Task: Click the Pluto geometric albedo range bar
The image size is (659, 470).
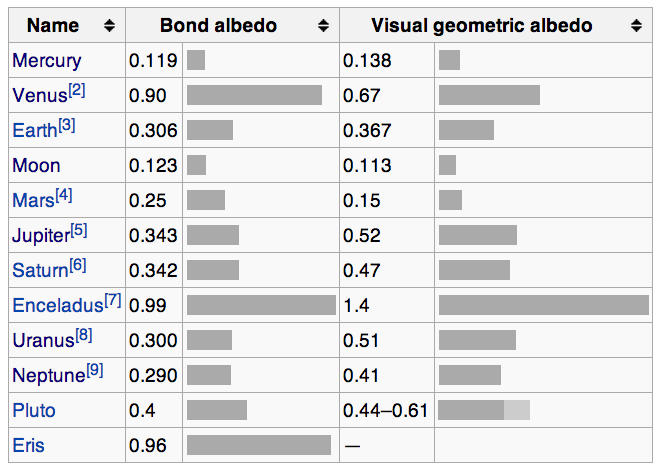Action: tap(484, 410)
